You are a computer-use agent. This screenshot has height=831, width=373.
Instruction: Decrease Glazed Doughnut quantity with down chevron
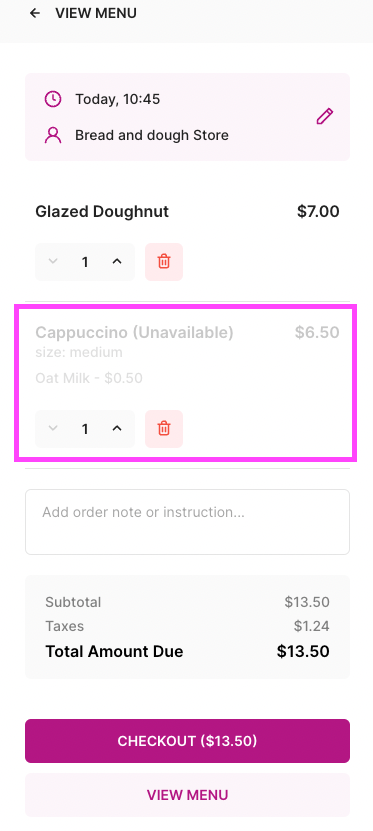52,262
